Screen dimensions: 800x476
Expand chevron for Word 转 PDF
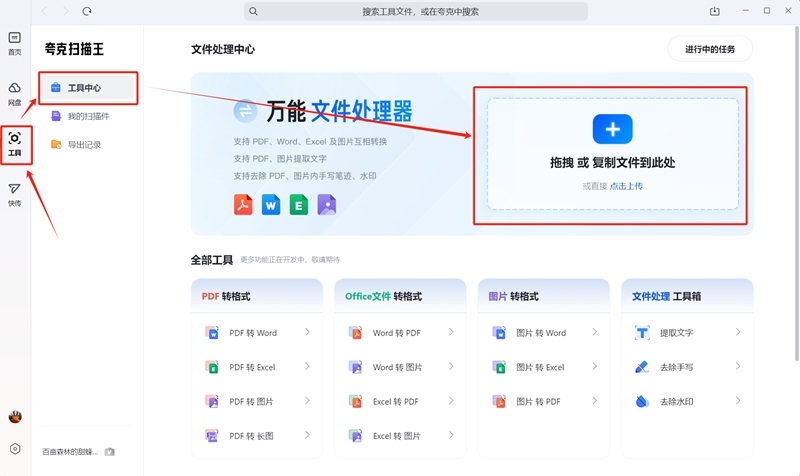click(451, 332)
